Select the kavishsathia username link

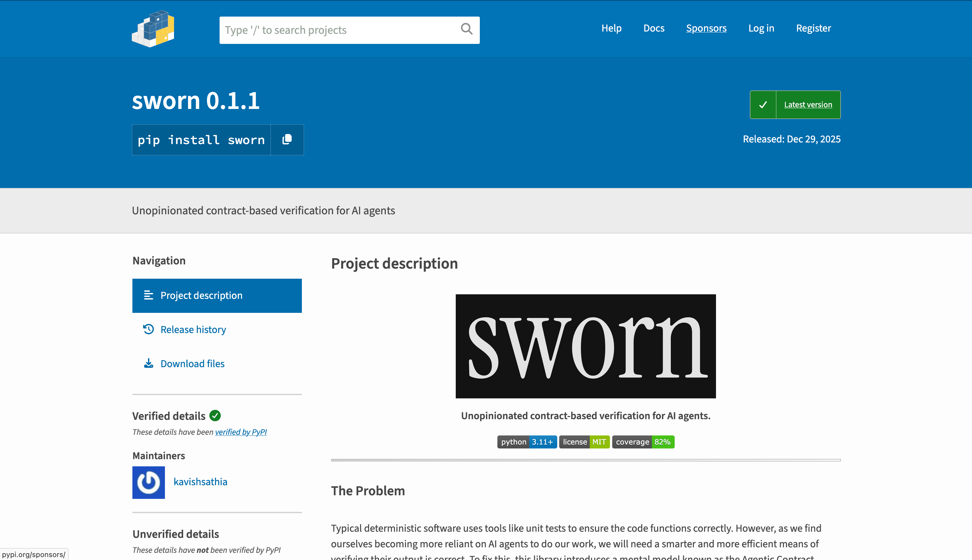[x=200, y=481]
